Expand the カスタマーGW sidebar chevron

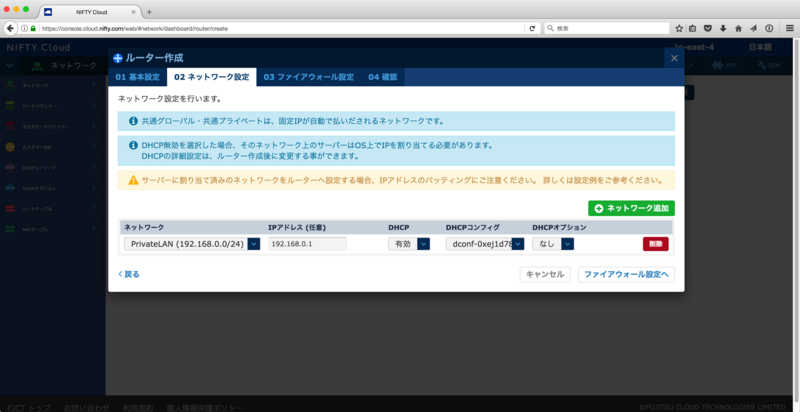(94, 146)
